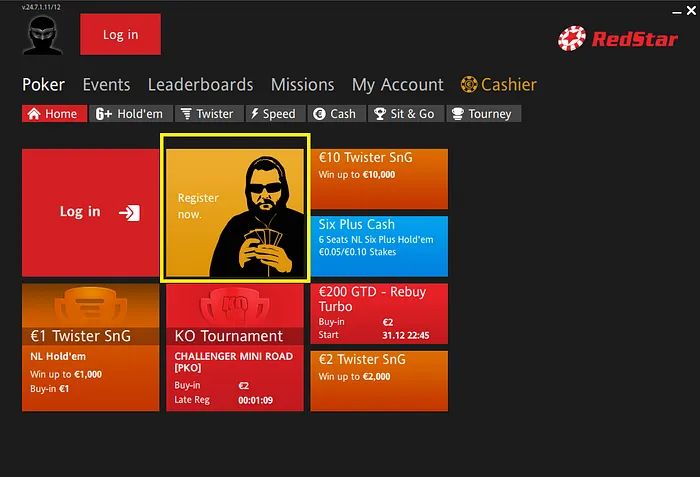The width and height of the screenshot is (700, 477).
Task: Open the large red Log in tile
Action: [91, 213]
